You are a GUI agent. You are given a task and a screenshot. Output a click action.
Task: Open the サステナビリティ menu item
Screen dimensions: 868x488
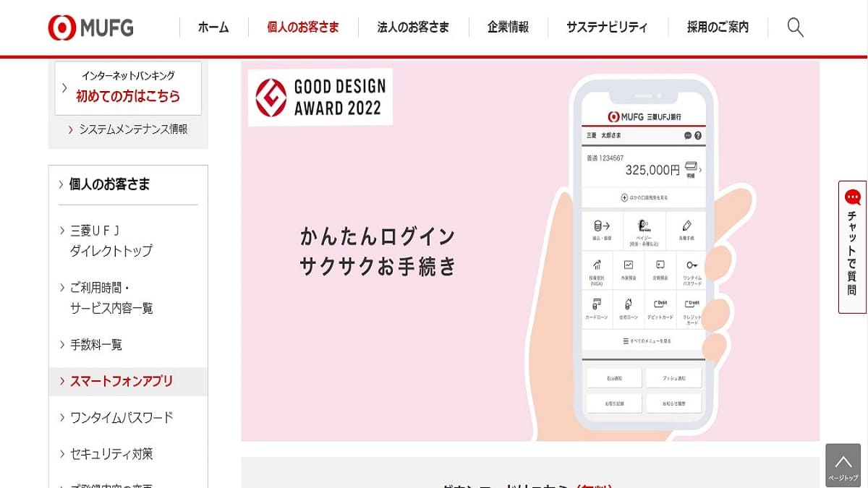[607, 27]
